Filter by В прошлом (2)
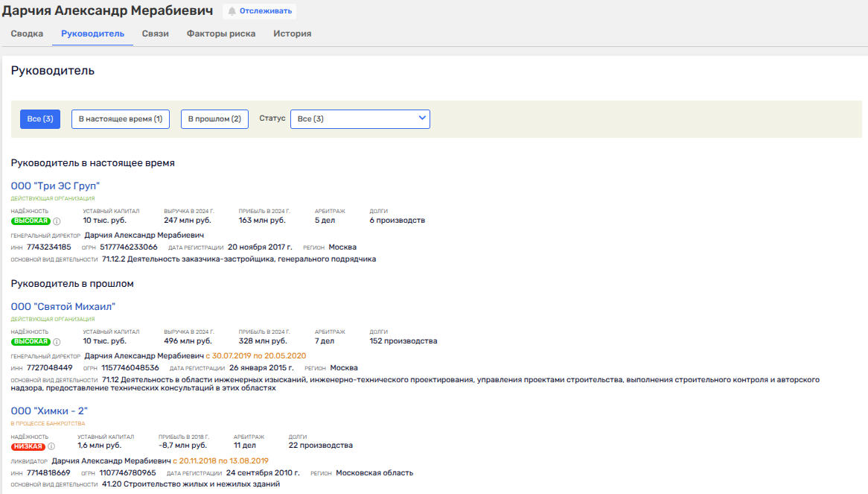This screenshot has height=494, width=868. point(214,119)
